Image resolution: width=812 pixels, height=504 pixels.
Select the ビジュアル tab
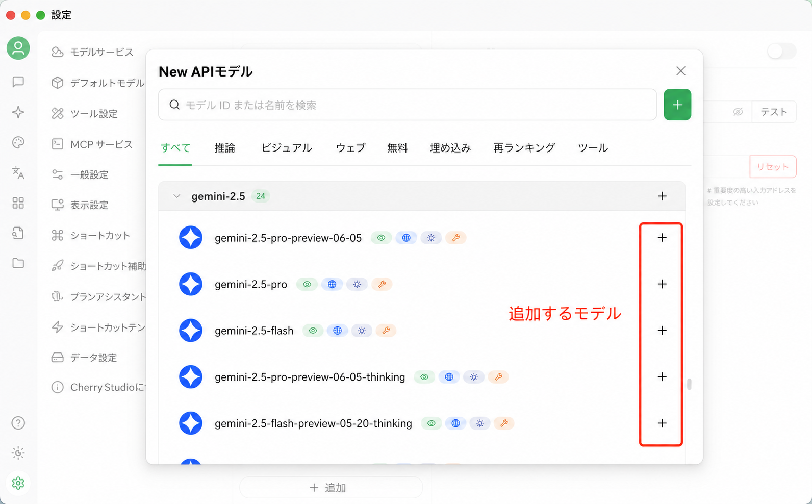pyautogui.click(x=287, y=148)
